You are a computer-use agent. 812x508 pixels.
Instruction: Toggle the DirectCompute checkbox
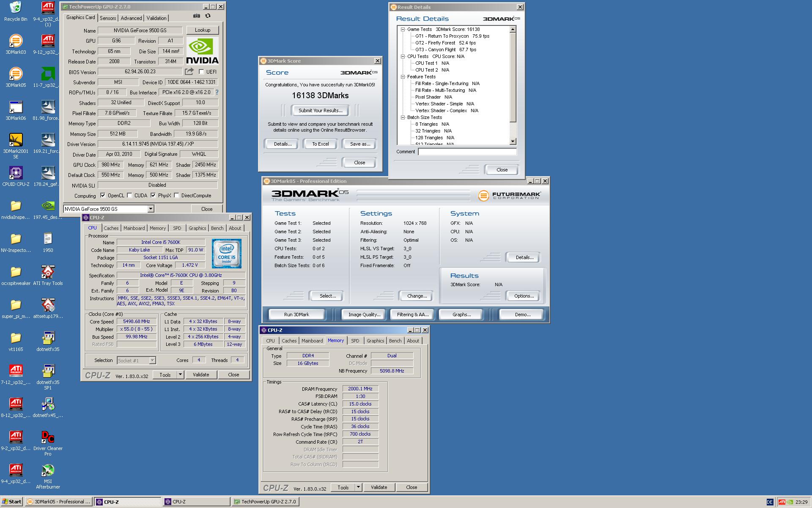click(x=176, y=196)
